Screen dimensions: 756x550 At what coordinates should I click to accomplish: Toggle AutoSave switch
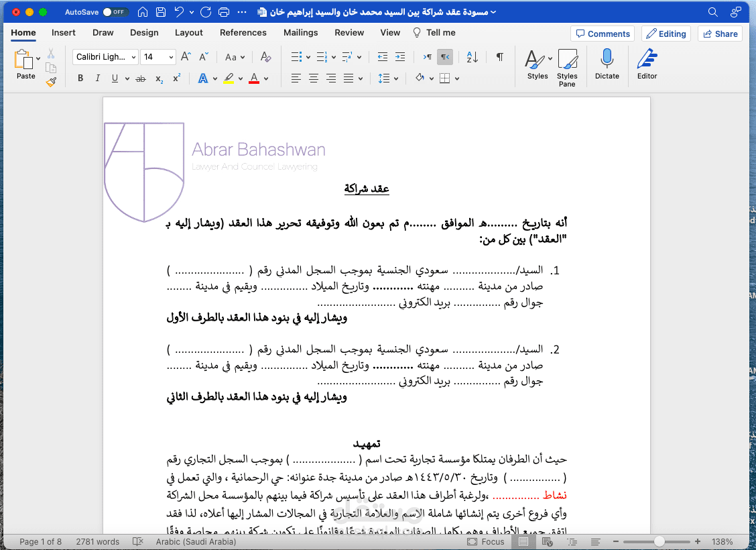coord(115,12)
